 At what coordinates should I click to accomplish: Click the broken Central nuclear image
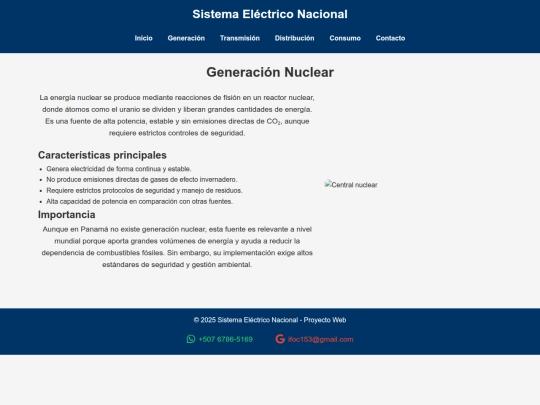tap(351, 185)
